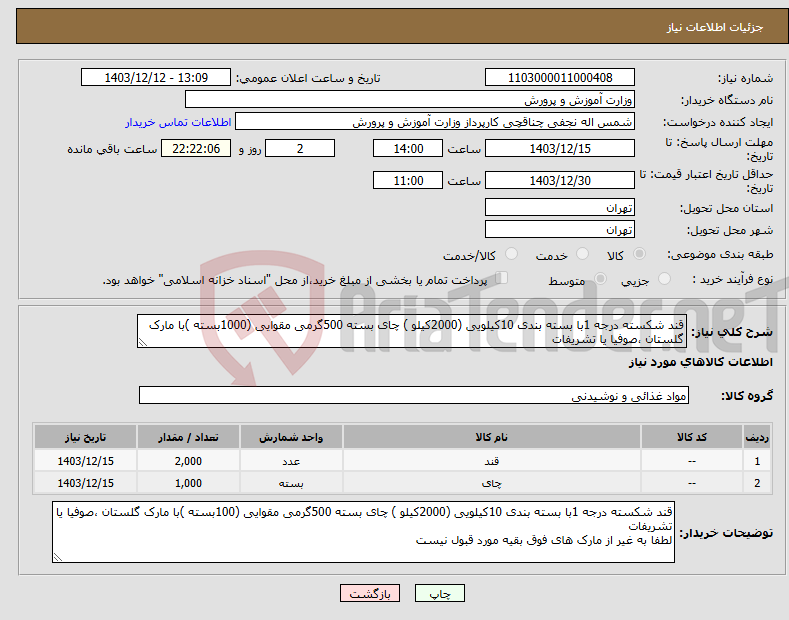The width and height of the screenshot is (789, 620).
Task: Click the چاپ (print) button
Action: pyautogui.click(x=439, y=593)
